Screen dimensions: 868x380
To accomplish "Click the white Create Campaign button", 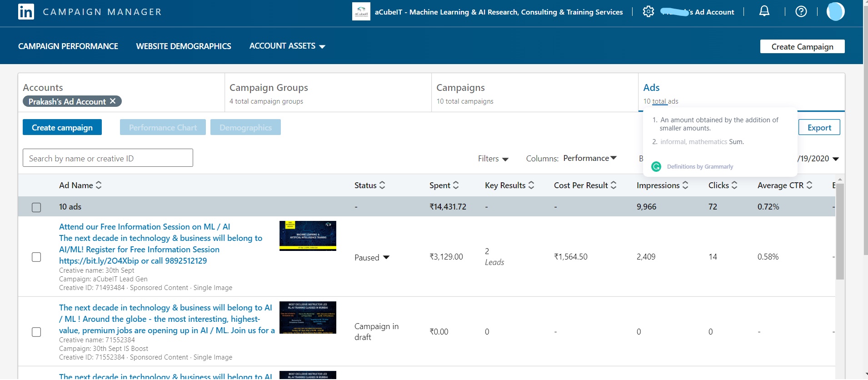I will tap(803, 46).
